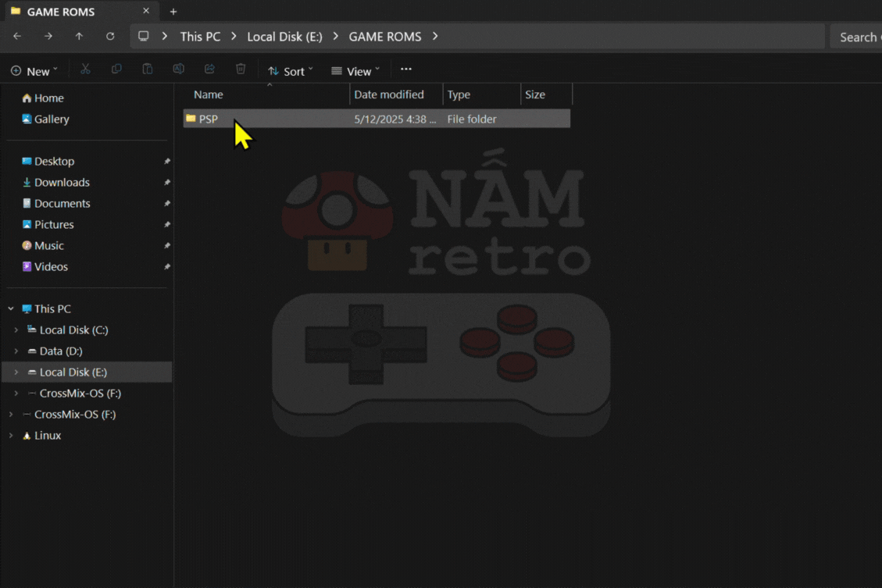Viewport: 882px width, 588px height.
Task: Collapse the This PC tree node
Action: 11,308
